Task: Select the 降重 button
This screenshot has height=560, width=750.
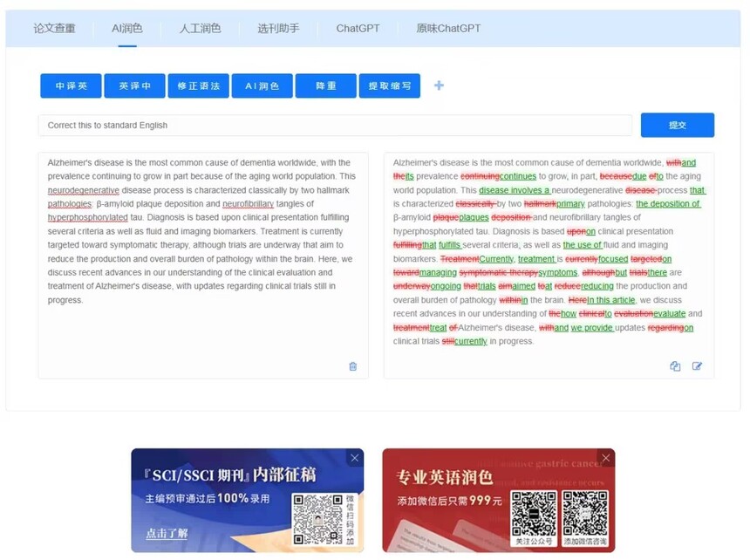Action: (x=326, y=85)
